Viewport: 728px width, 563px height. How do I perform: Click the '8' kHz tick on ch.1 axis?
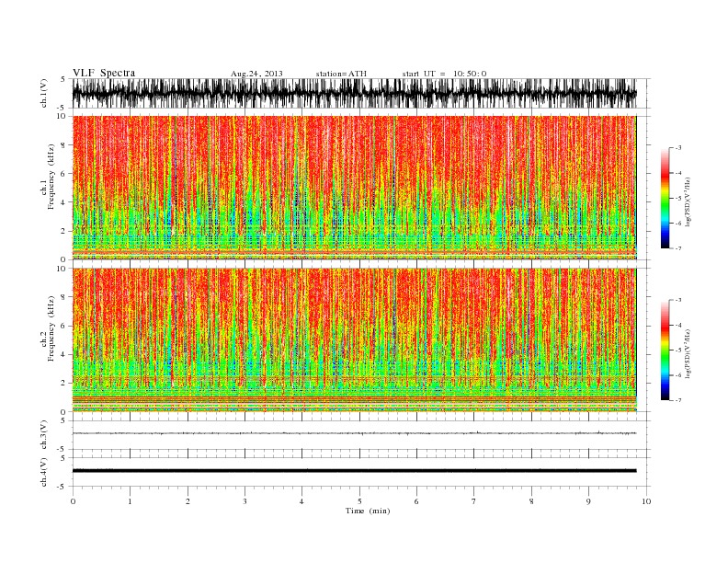(x=63, y=145)
